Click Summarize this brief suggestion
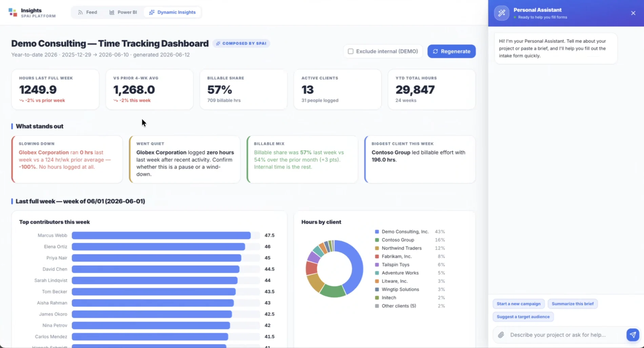This screenshot has width=644, height=348. coord(572,304)
